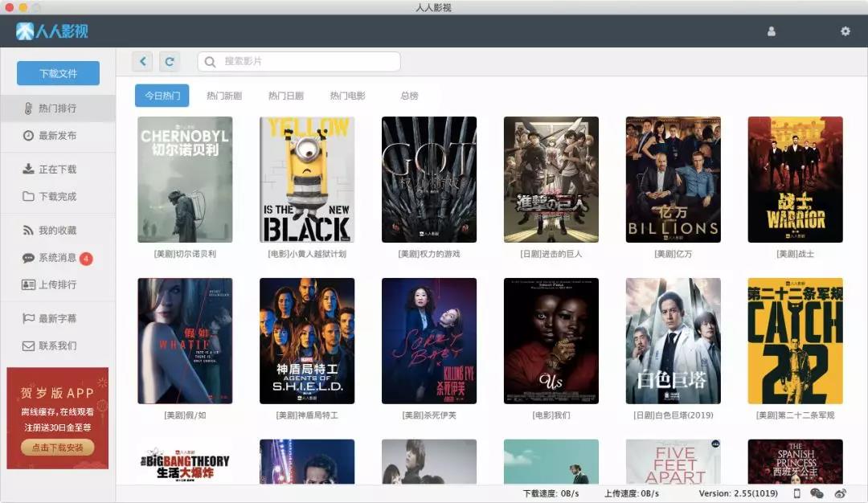Open the settings gear icon
Screen dimensions: 868x503
point(845,31)
